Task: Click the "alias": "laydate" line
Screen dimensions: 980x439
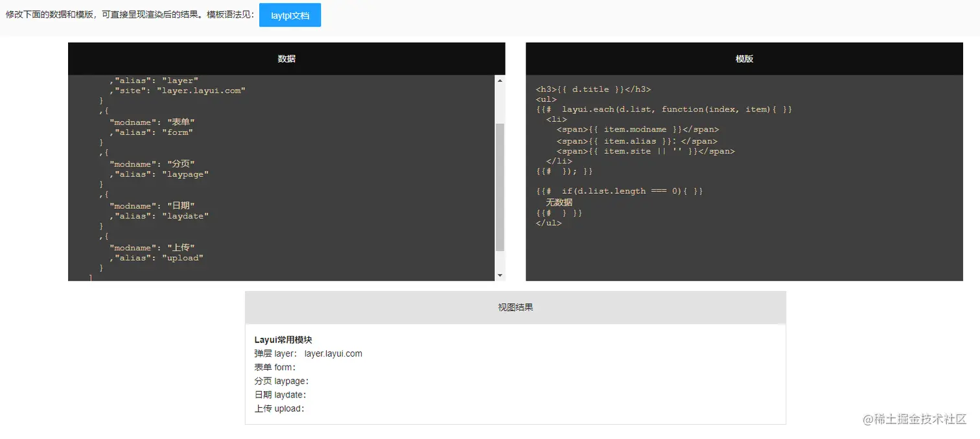Action: (x=159, y=216)
